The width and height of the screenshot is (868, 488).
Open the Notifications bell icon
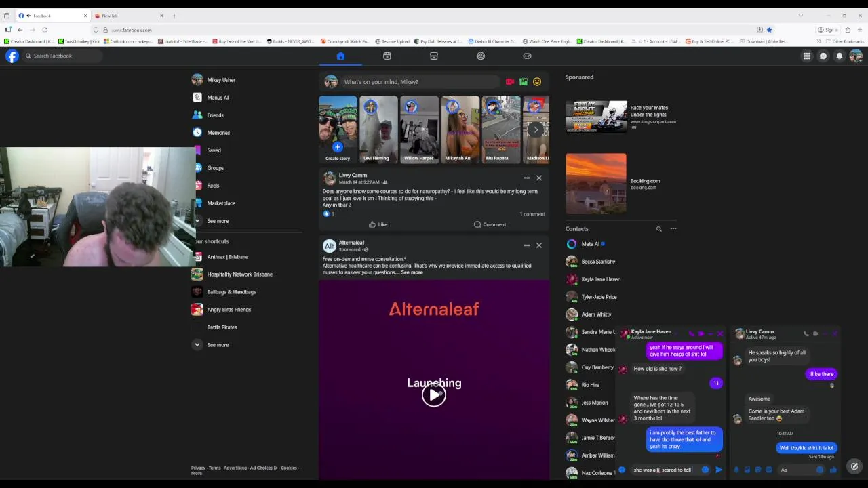click(x=840, y=56)
